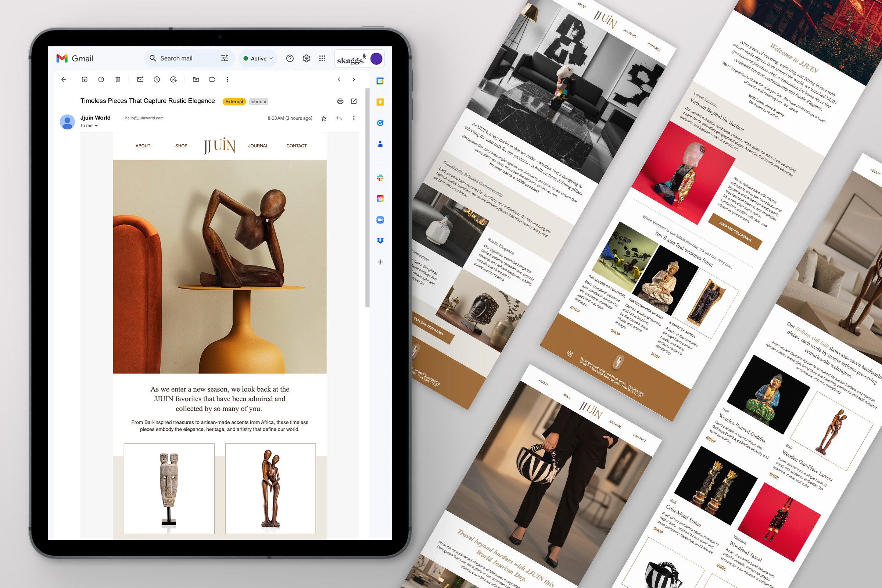Expand the 'to me' recipient details
The image size is (882, 588).
tap(96, 126)
